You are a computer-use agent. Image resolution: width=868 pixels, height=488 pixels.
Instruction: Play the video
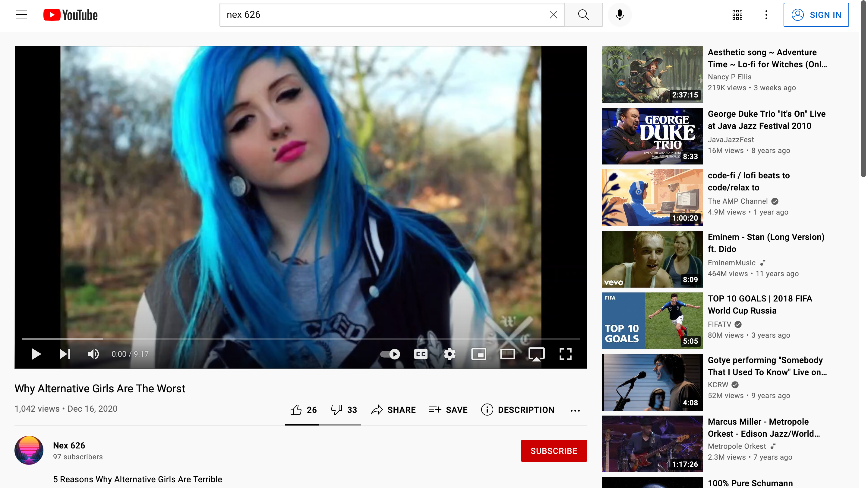(x=36, y=354)
